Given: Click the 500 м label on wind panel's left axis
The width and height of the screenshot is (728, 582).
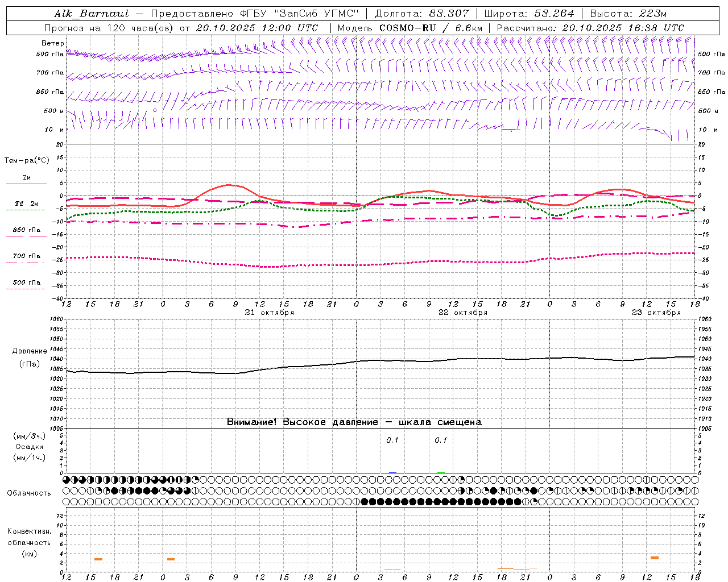Looking at the screenshot, I should 54,111.
